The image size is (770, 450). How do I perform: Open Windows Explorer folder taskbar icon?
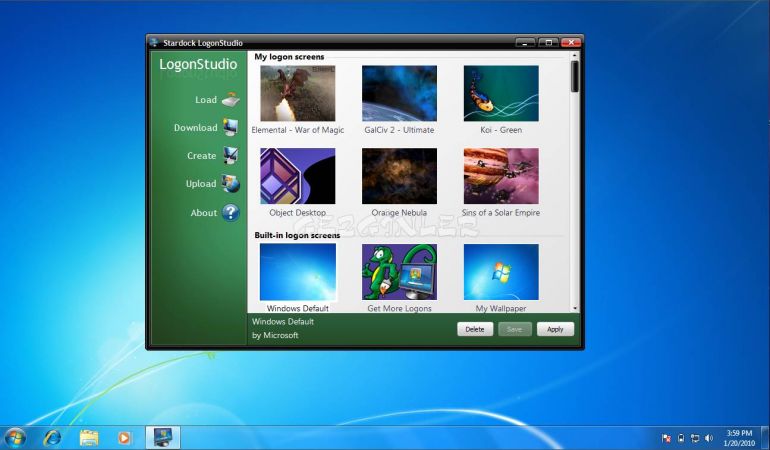(x=89, y=437)
